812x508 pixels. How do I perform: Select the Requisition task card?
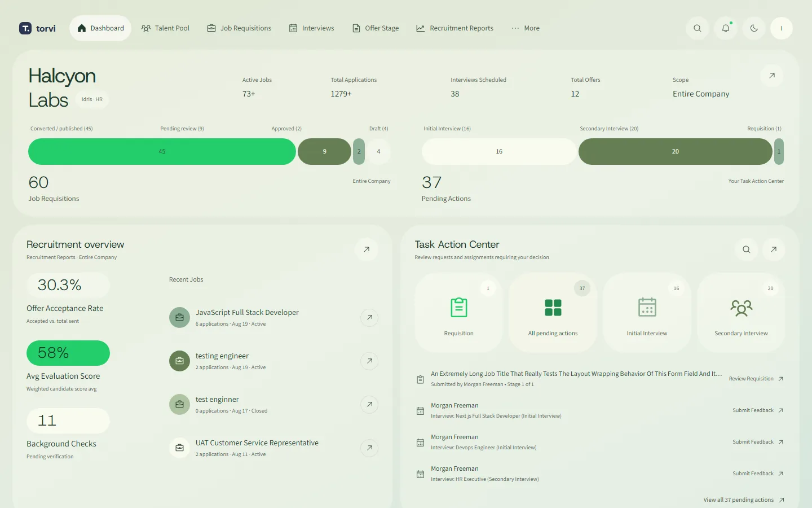point(458,312)
